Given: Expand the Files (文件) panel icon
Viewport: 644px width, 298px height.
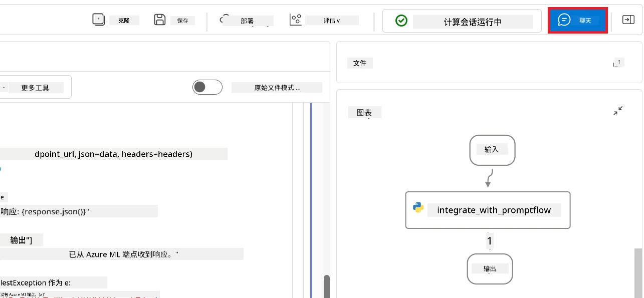Looking at the screenshot, I should point(618,63).
